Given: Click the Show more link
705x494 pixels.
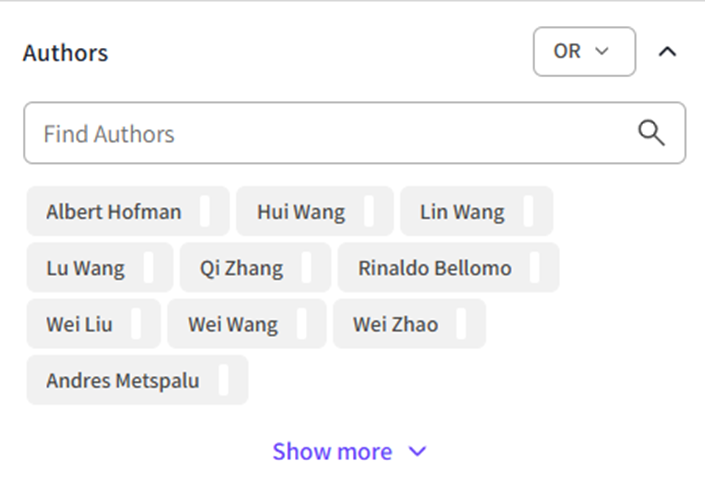Looking at the screenshot, I should (332, 451).
